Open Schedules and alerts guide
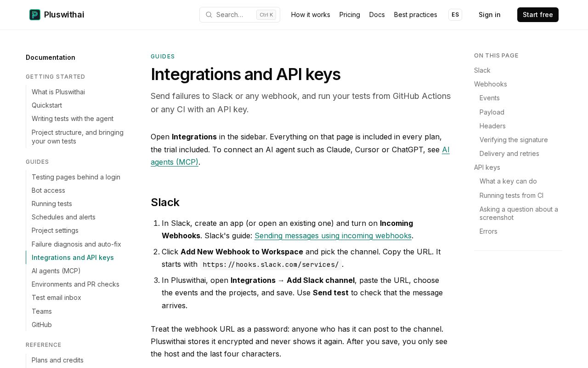The image size is (588, 368). 63,217
